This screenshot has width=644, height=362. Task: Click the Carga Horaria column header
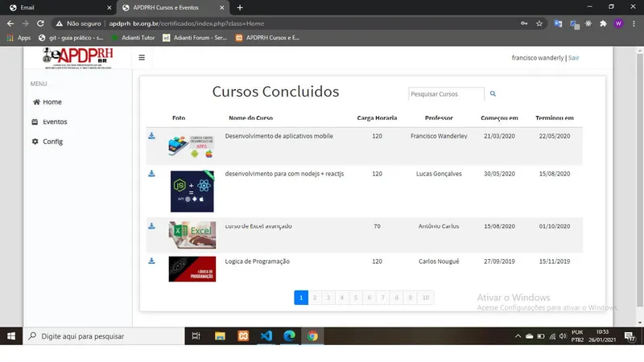tap(377, 117)
